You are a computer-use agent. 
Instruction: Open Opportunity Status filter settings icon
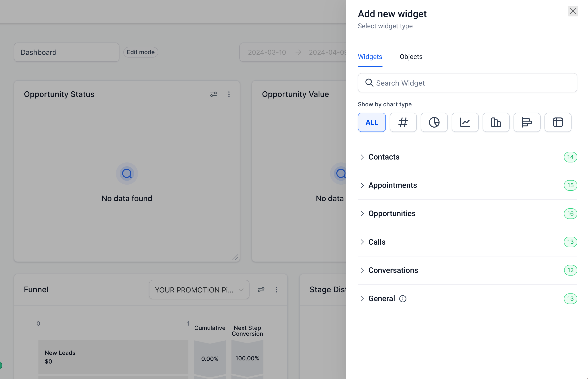213,94
